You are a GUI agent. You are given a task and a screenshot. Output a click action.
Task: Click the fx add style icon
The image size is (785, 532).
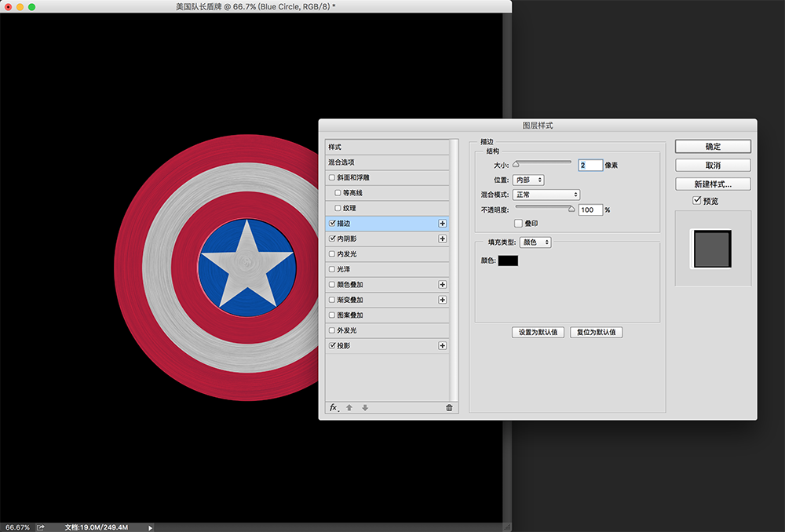click(334, 408)
